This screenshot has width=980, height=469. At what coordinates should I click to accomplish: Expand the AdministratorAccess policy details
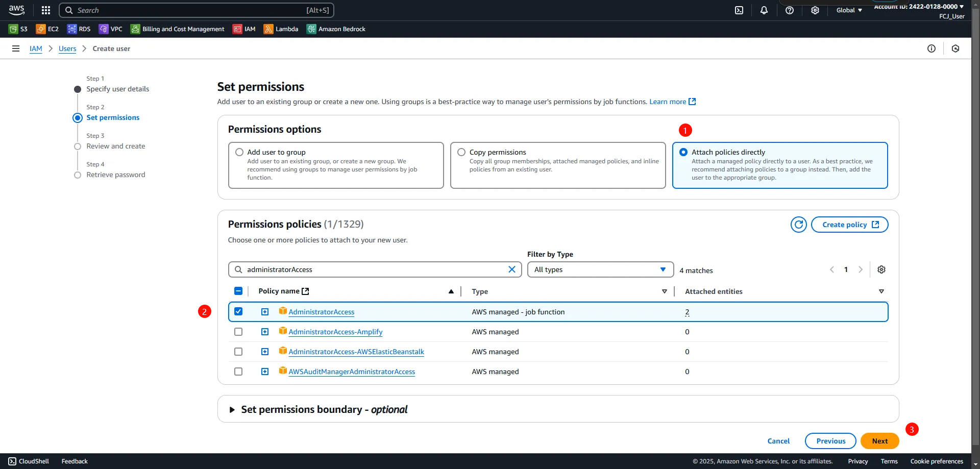pyautogui.click(x=265, y=312)
